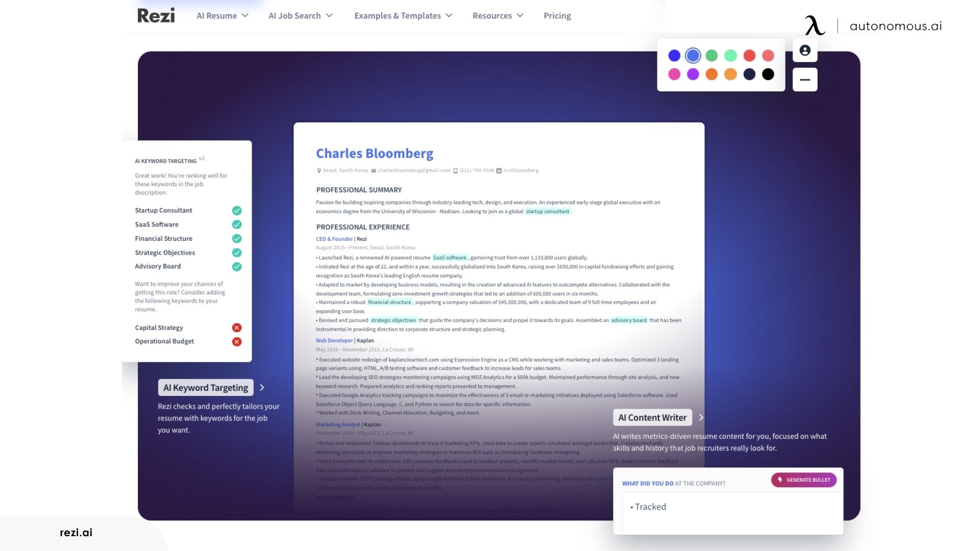Click the Generate Bullet lightning icon
Screen dimensions: 980x551
pyautogui.click(x=779, y=480)
